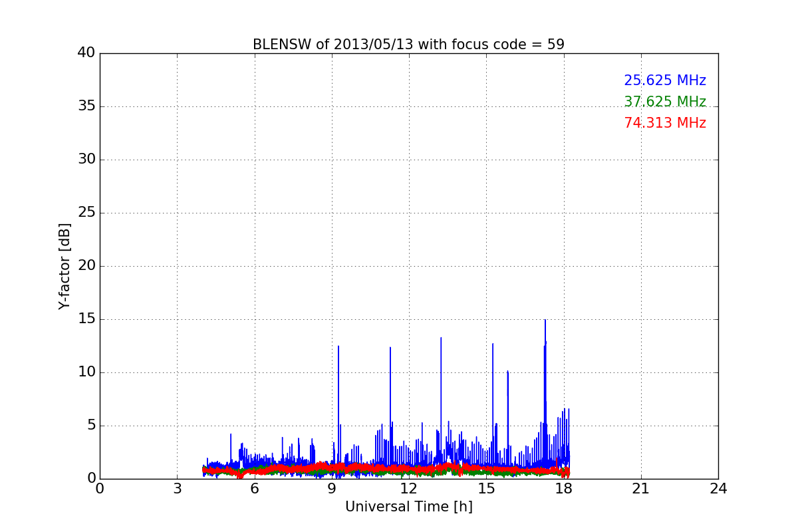Viewport: 798px width, 532px height.
Task: Click the 'Y-factor [dB]' axis label
Action: tap(65, 266)
